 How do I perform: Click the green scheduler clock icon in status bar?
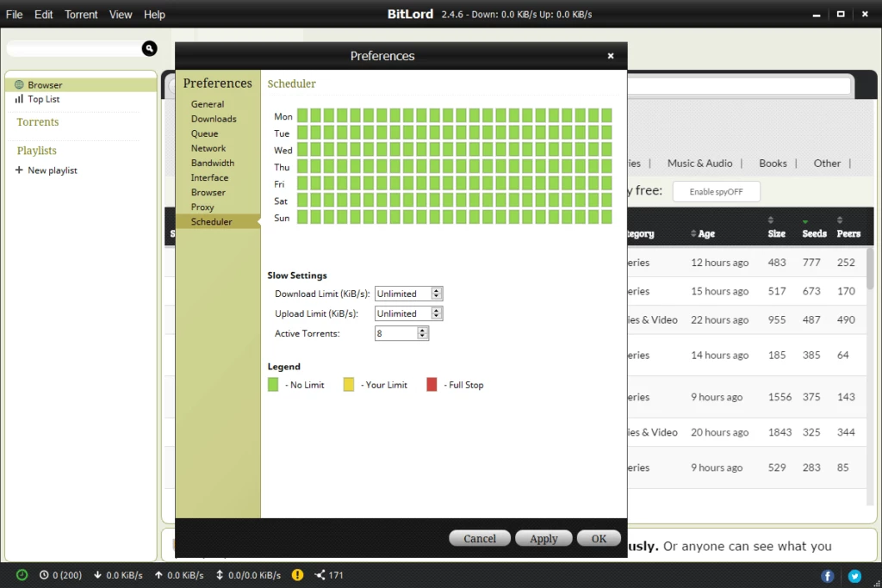22,575
